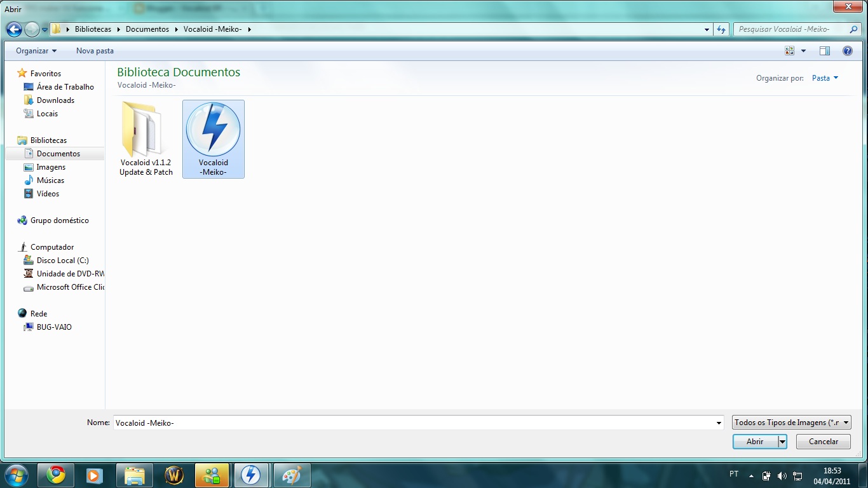Click the Back navigation arrow

[x=14, y=29]
